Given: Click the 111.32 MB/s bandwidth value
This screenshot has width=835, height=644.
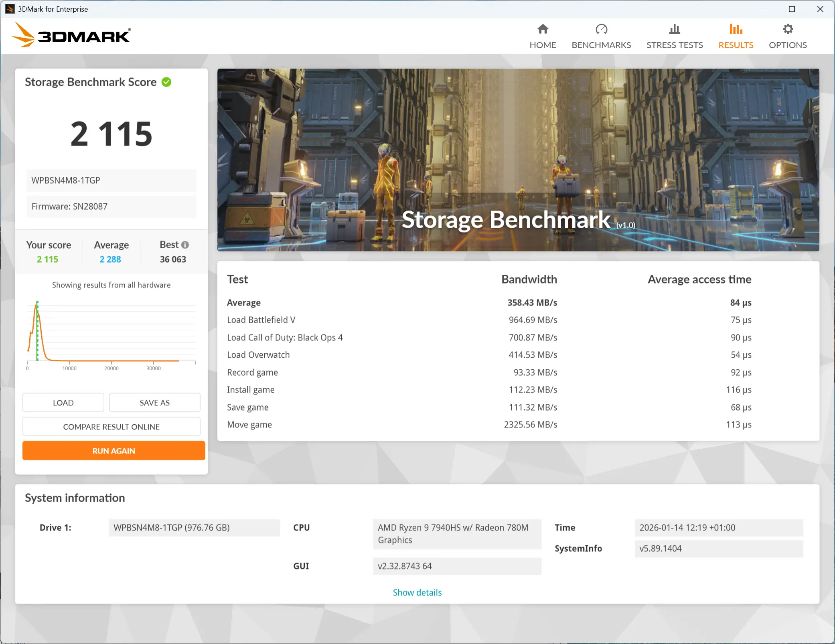Looking at the screenshot, I should point(533,407).
